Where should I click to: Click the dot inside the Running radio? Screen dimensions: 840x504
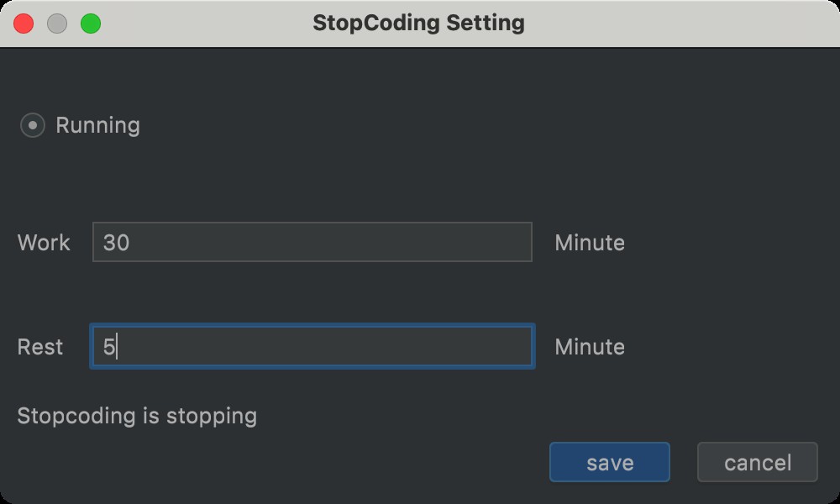[32, 126]
